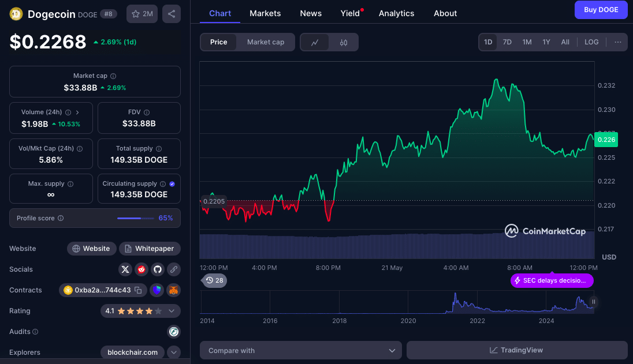Open the About tab

(x=445, y=13)
